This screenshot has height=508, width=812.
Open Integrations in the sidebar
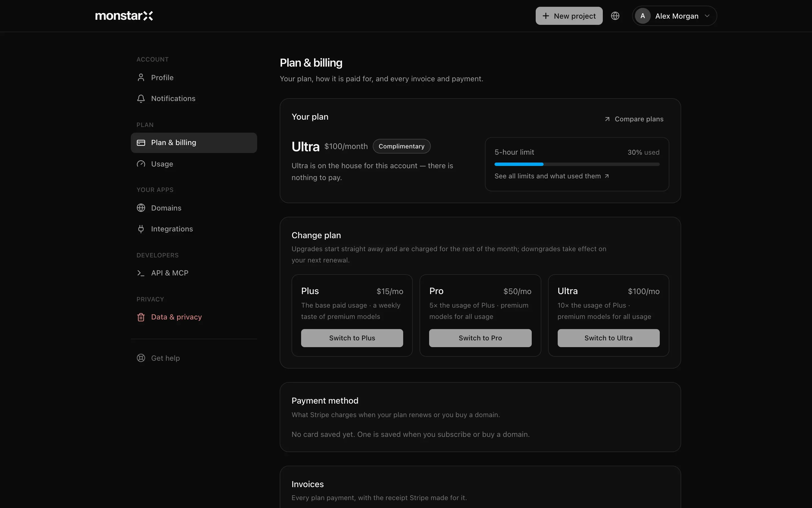pos(194,229)
